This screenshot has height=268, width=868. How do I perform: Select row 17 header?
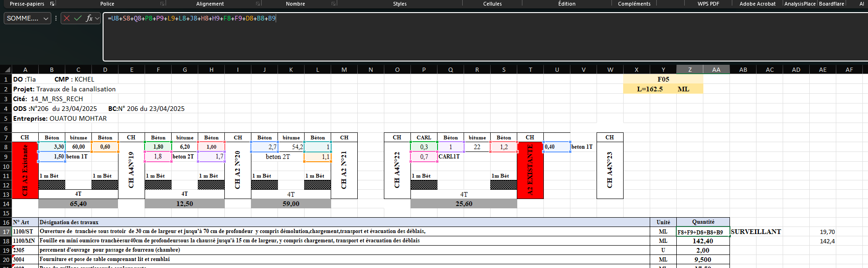tap(6, 232)
